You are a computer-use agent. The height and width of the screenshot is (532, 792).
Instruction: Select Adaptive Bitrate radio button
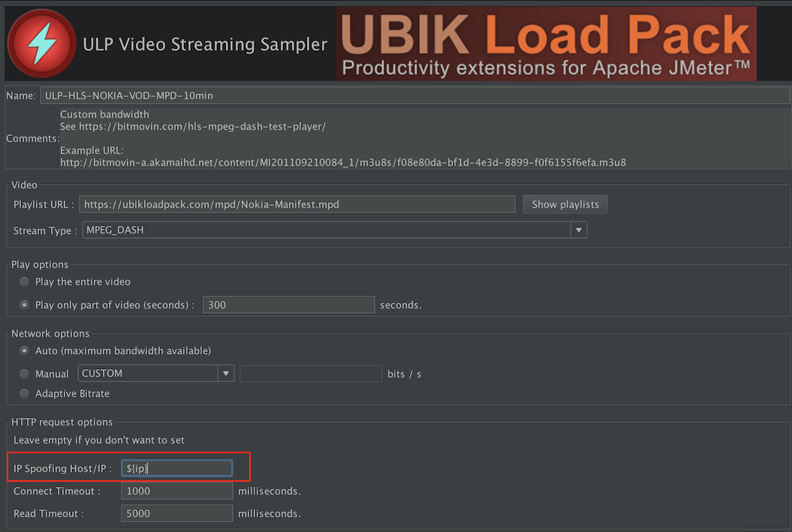(x=25, y=393)
